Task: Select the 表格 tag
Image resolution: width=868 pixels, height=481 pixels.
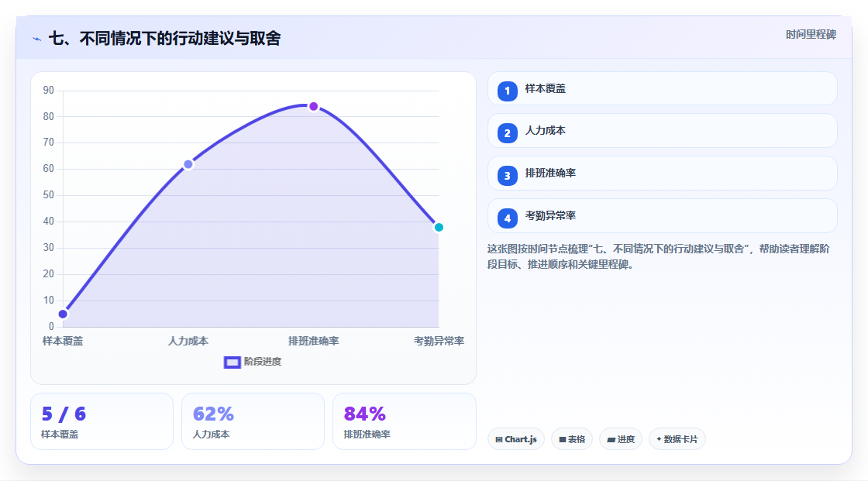Action: (x=572, y=439)
